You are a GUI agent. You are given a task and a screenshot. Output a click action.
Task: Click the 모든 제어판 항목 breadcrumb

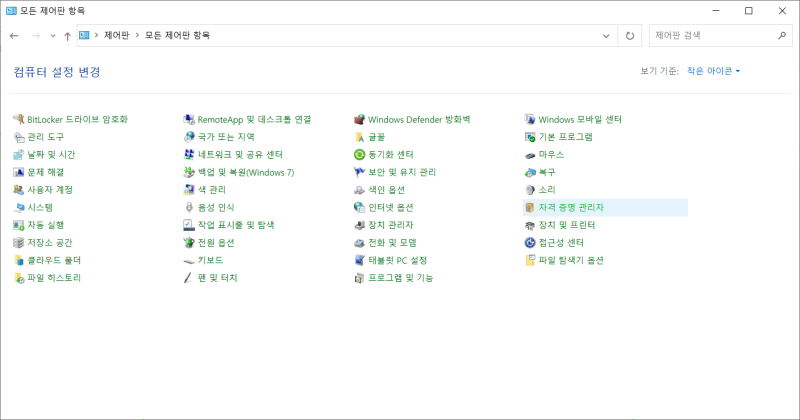[x=177, y=35]
